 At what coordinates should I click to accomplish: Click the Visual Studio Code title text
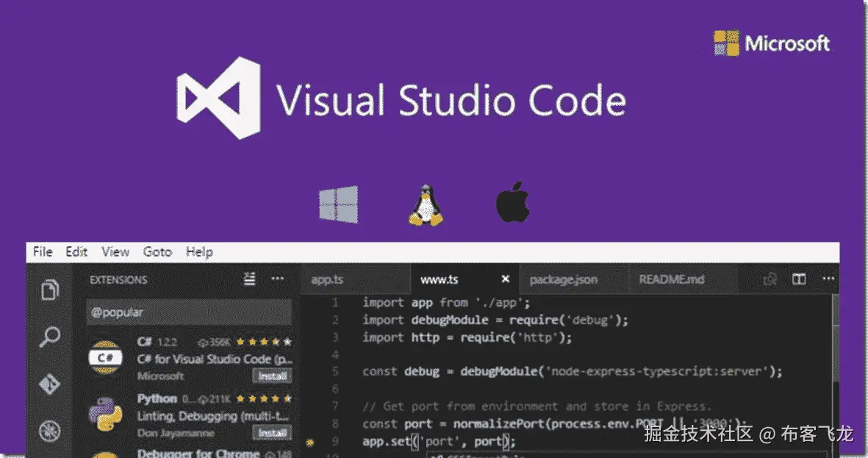pos(451,100)
